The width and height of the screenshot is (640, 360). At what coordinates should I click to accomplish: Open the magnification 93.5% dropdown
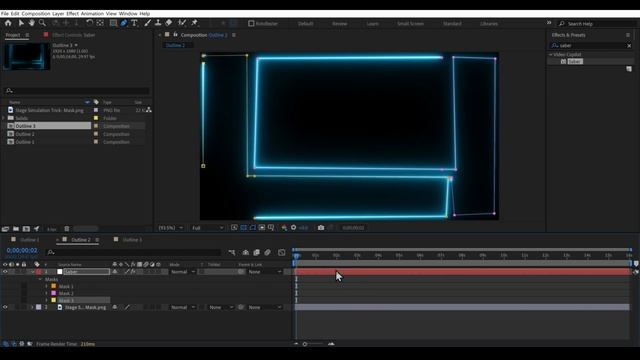[x=171, y=228]
